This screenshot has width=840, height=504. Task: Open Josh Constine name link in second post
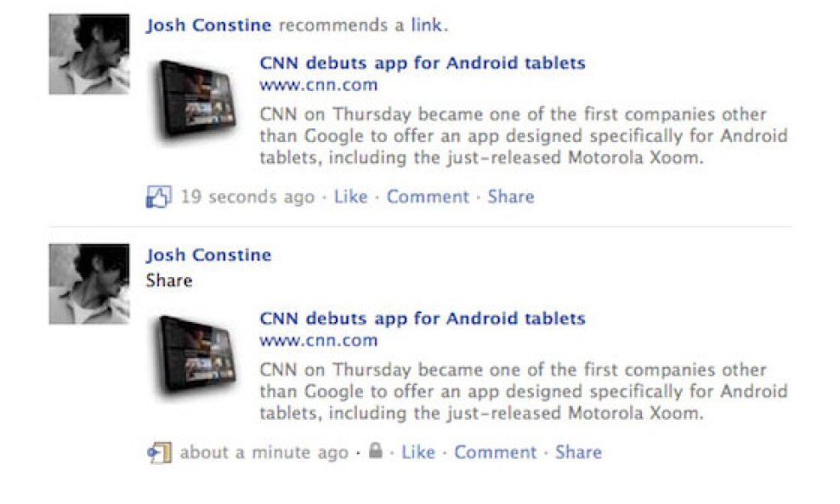tap(209, 255)
